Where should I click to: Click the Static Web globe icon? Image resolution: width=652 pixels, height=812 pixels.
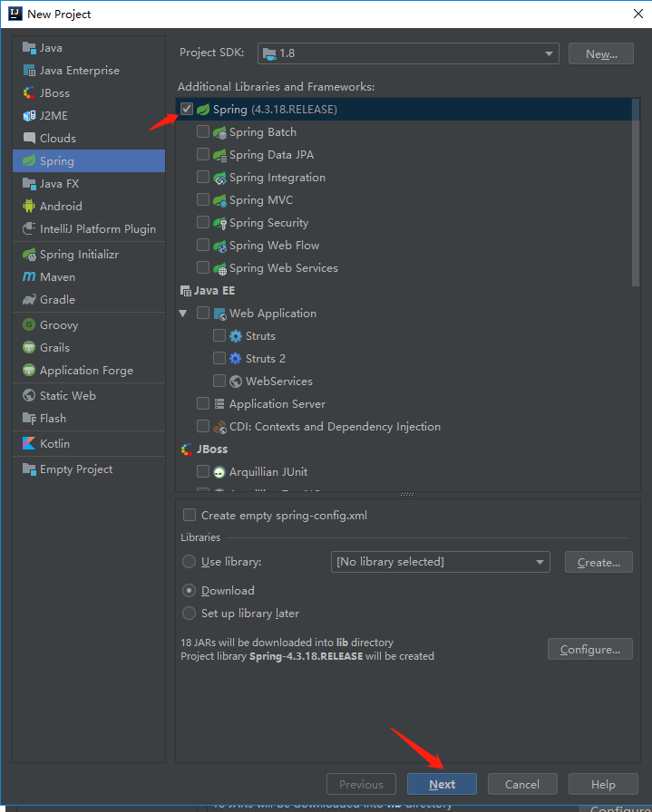pos(29,396)
